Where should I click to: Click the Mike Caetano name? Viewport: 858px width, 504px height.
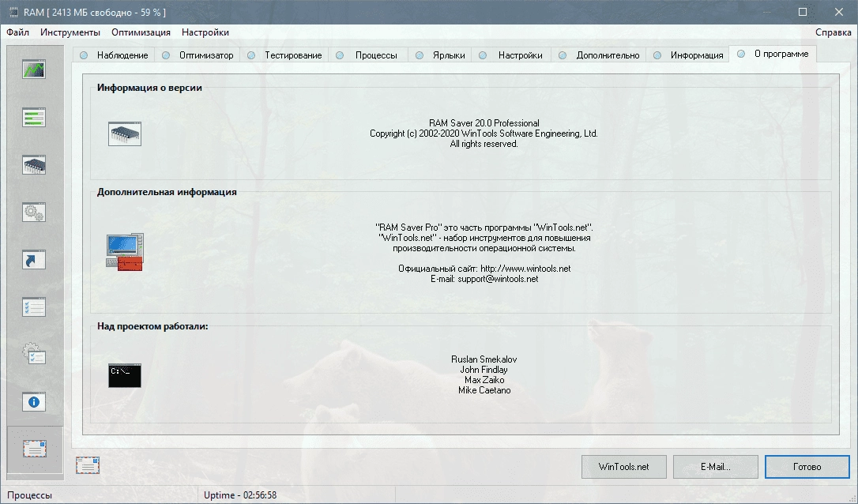click(484, 390)
